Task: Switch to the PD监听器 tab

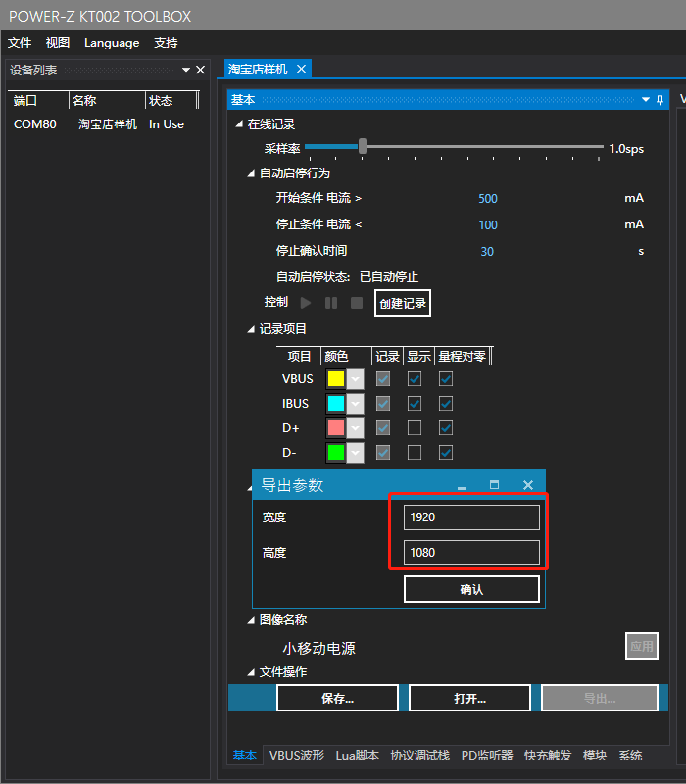Action: pos(487,755)
